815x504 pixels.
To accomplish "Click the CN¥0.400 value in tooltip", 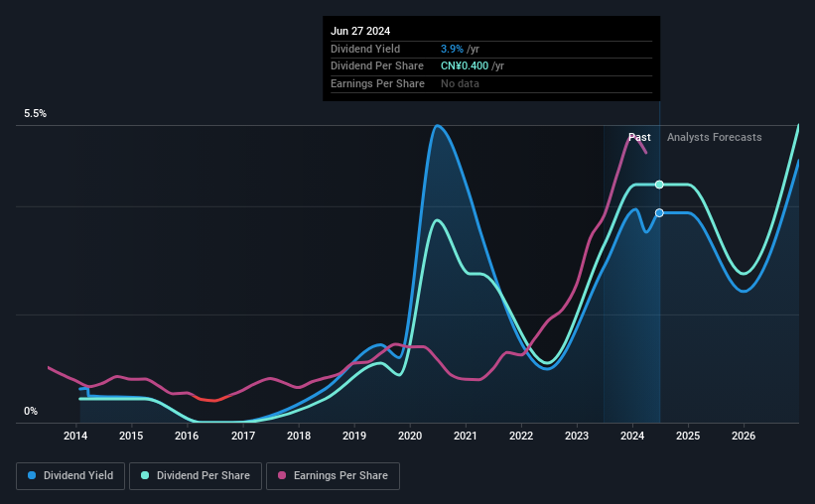I will pyautogui.click(x=465, y=66).
